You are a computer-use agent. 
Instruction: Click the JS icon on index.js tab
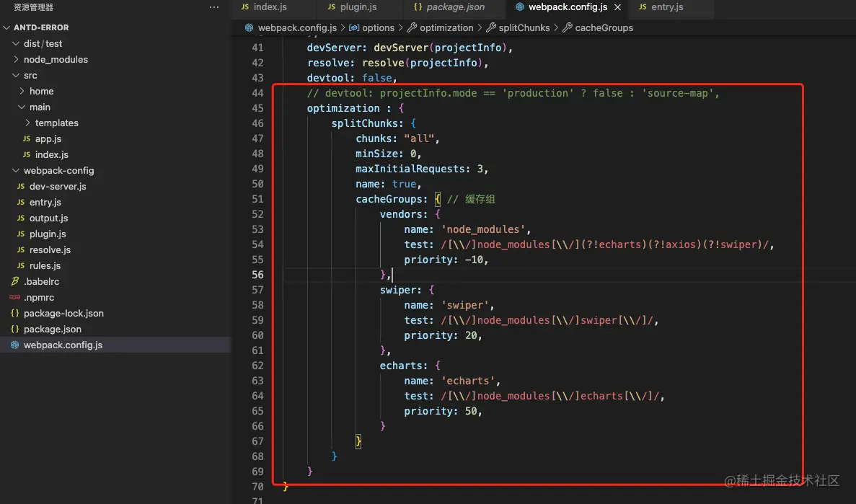245,7
